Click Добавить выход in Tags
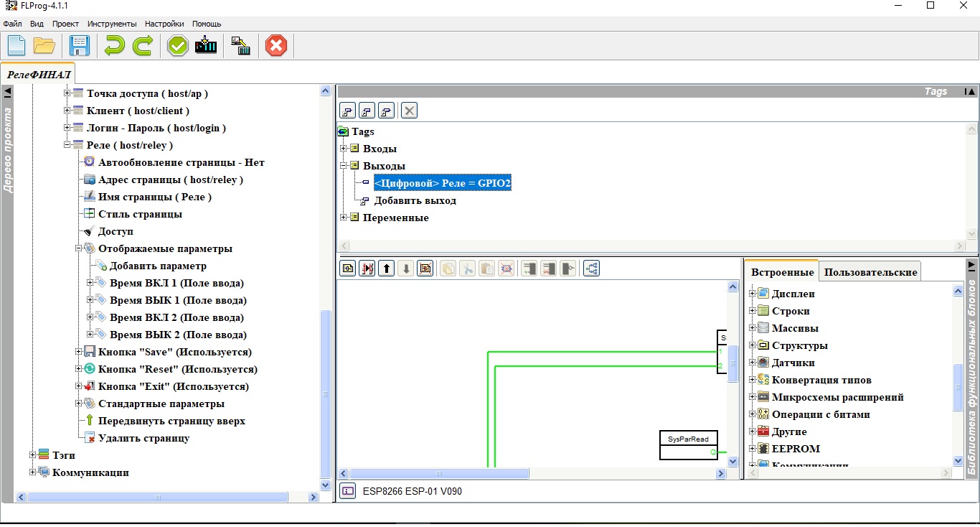This screenshot has width=980, height=527. coord(415,200)
